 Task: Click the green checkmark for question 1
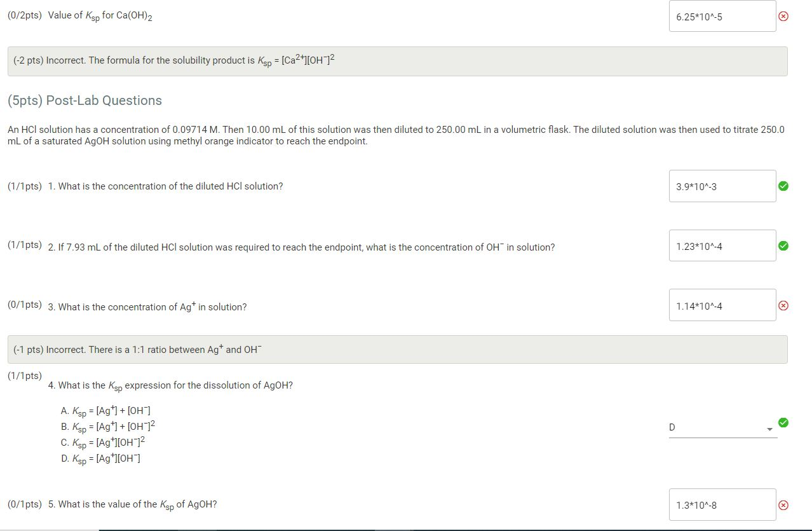(x=783, y=186)
